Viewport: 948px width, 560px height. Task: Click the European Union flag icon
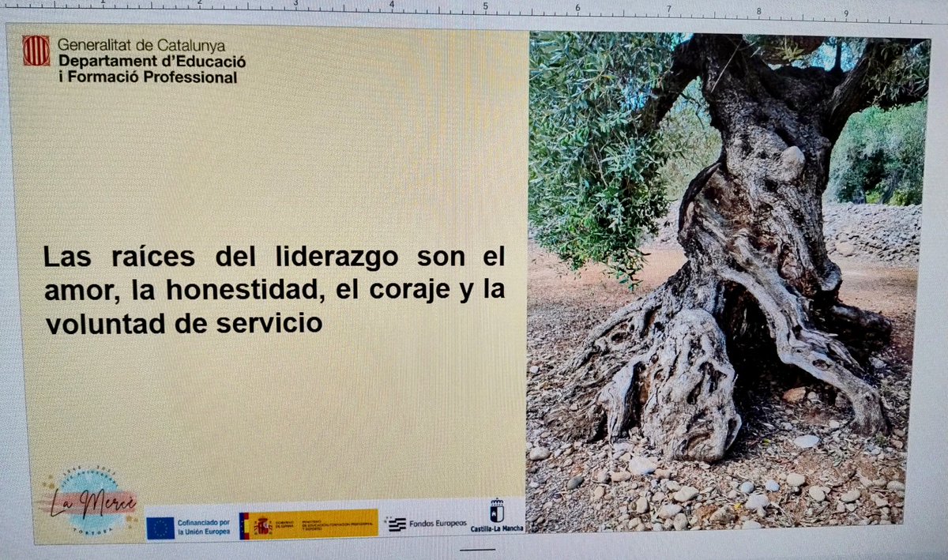tap(160, 528)
